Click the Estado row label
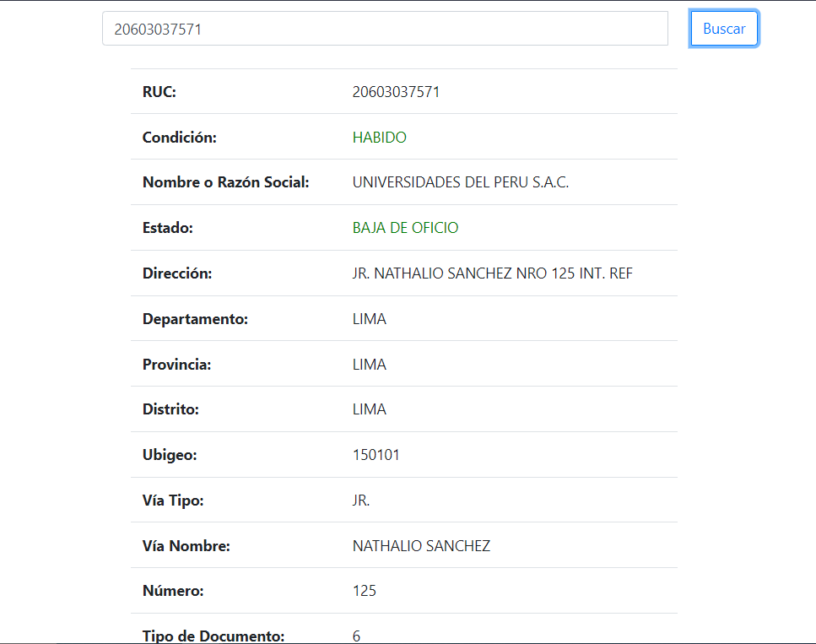Viewport: 816px width, 644px height. tap(165, 227)
